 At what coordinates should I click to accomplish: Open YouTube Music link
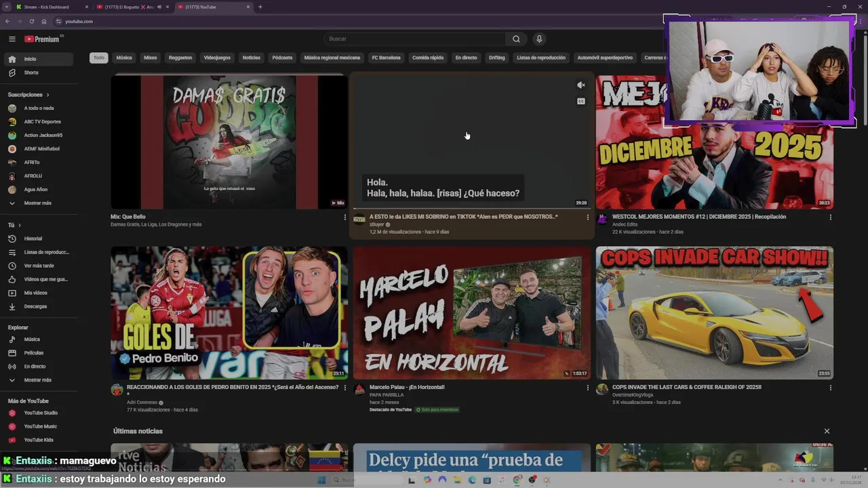coord(40,426)
